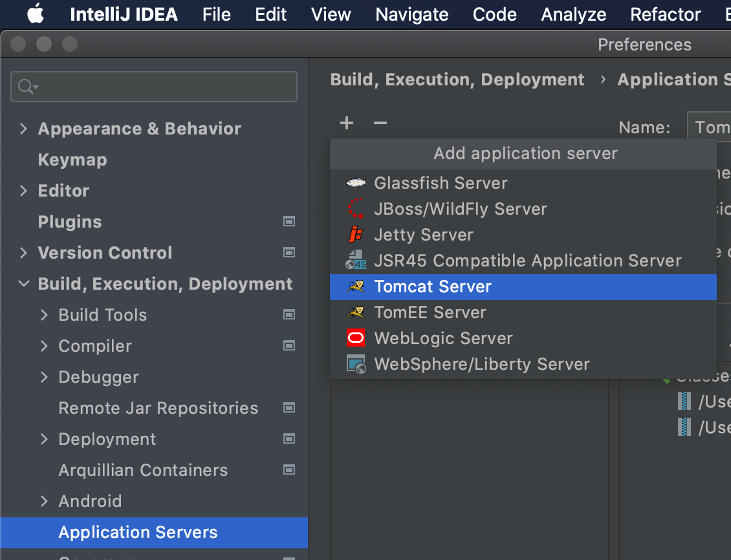Open the Edit menu
The width and height of the screenshot is (731, 560).
tap(270, 14)
